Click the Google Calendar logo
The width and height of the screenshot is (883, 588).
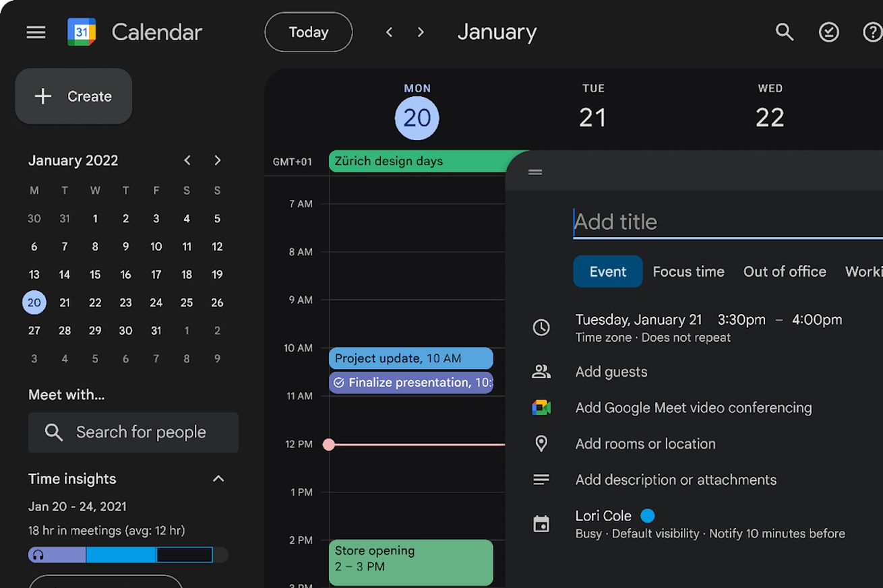[x=82, y=32]
